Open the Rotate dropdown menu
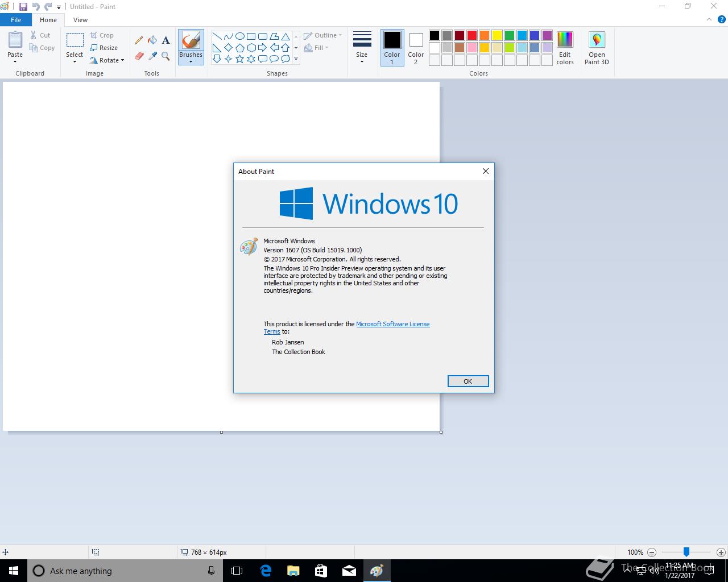 click(x=107, y=60)
